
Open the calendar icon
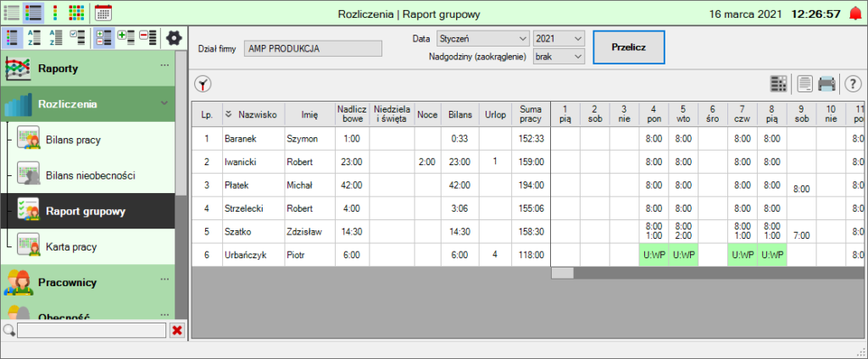(103, 12)
